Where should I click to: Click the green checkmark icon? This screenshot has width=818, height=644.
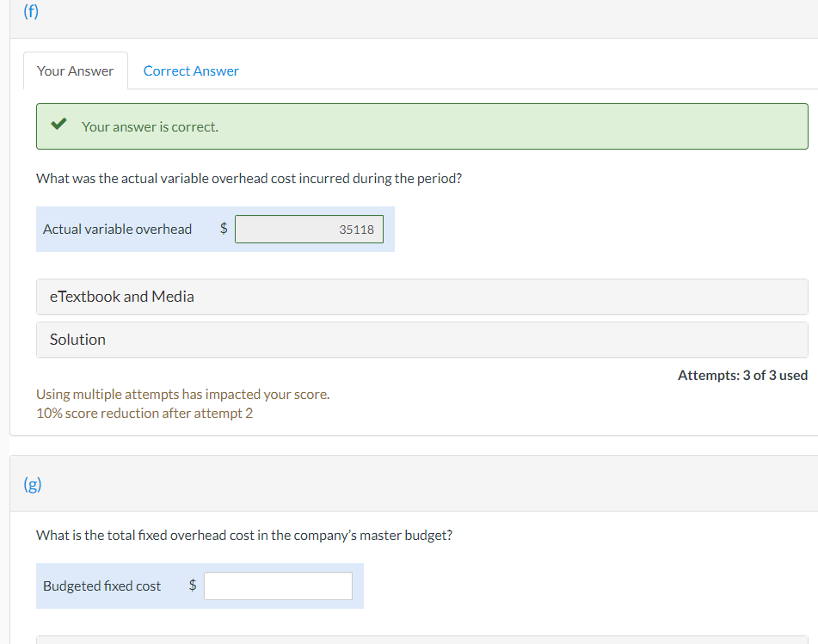(x=59, y=124)
